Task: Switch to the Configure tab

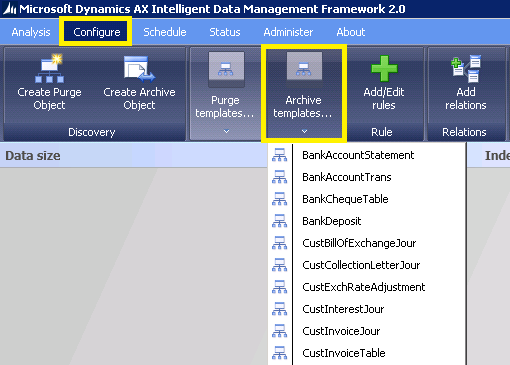Action: click(97, 32)
